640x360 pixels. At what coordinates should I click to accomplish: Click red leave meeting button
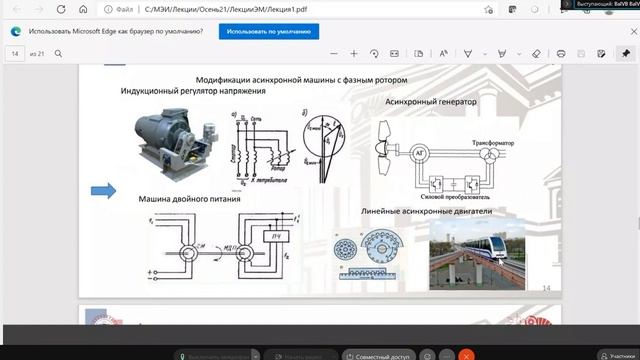coord(467,356)
